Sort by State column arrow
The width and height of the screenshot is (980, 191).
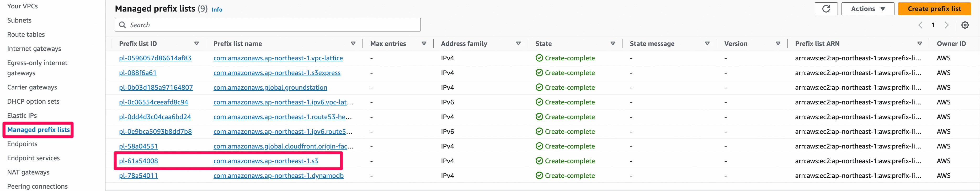coord(612,44)
